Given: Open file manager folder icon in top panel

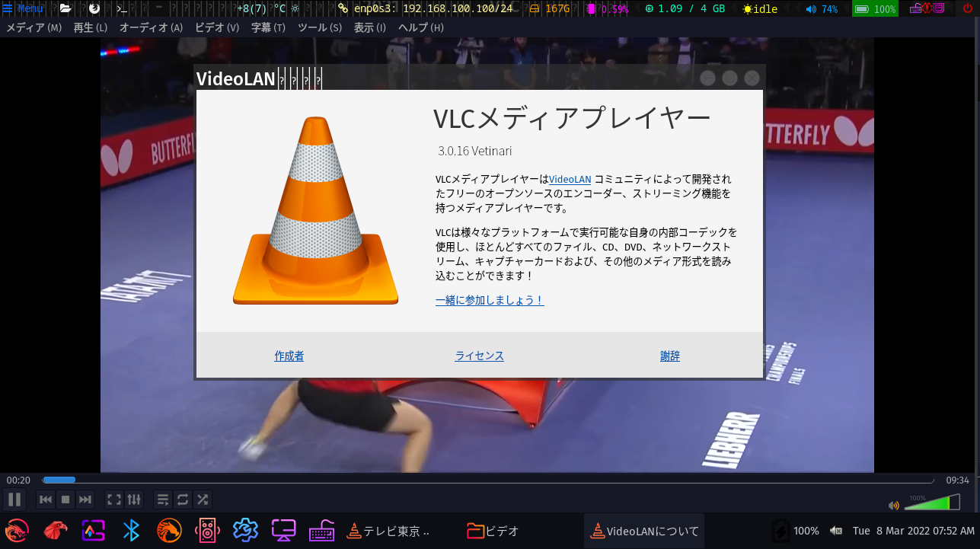Looking at the screenshot, I should point(65,8).
